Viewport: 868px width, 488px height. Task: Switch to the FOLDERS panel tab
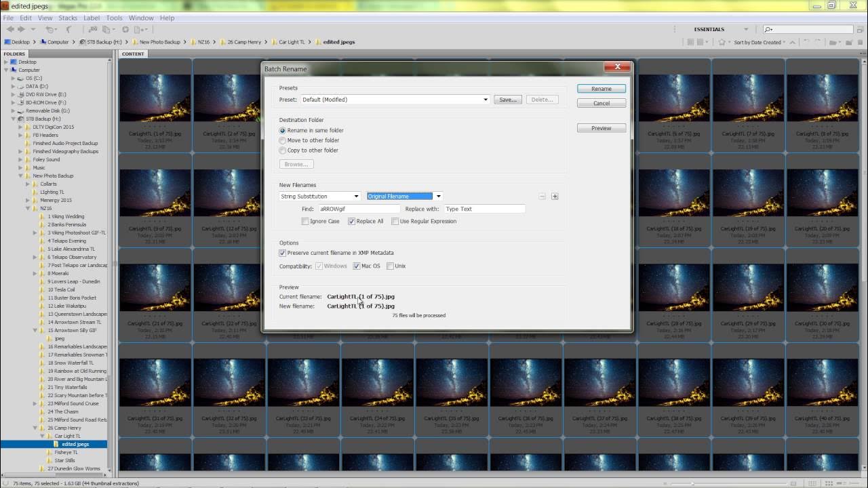[x=14, y=54]
